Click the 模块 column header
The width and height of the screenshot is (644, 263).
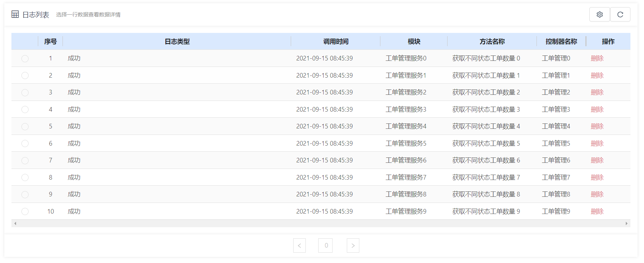(x=414, y=42)
